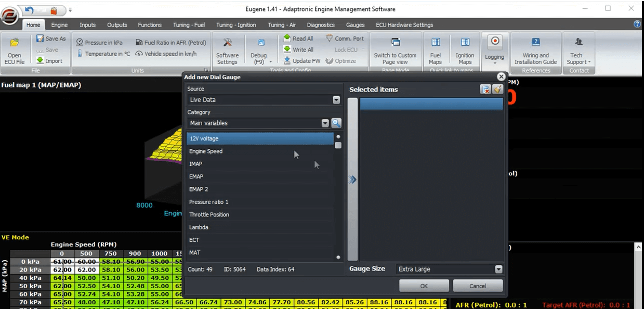Select Engine Speed in variable list

(260, 151)
